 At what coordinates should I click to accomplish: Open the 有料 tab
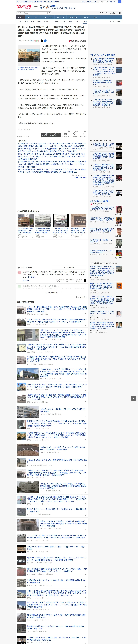tap(95, 17)
